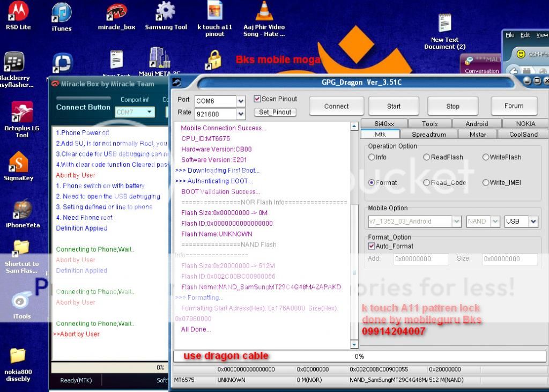
Task: Expand the Port COM6 dropdown
Action: [241, 101]
